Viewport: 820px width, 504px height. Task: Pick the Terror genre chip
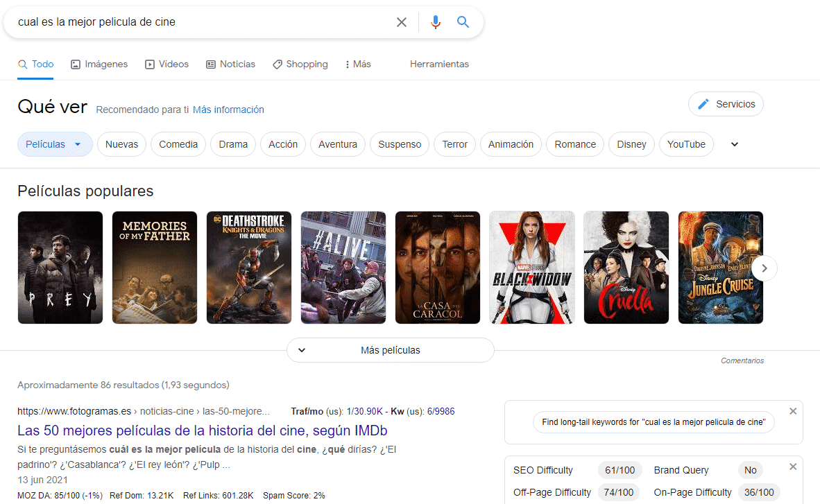click(x=455, y=144)
